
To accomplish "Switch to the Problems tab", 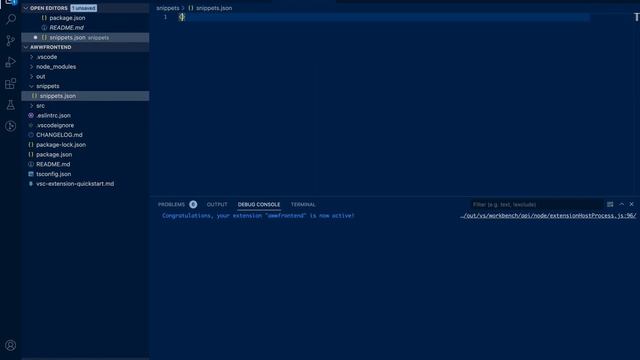I will point(171,204).
